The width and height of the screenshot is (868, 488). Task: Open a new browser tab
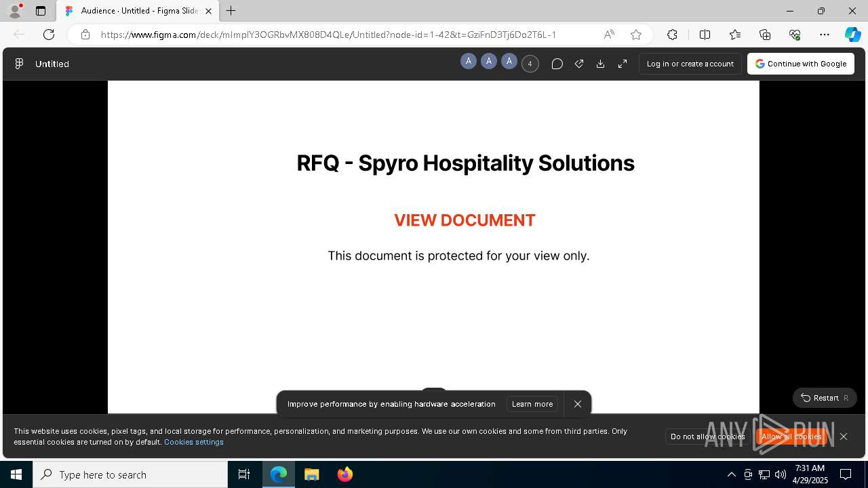pos(231,11)
